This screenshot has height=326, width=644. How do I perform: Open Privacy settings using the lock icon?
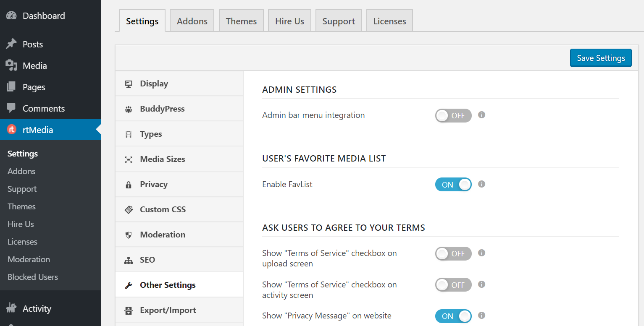(x=128, y=184)
